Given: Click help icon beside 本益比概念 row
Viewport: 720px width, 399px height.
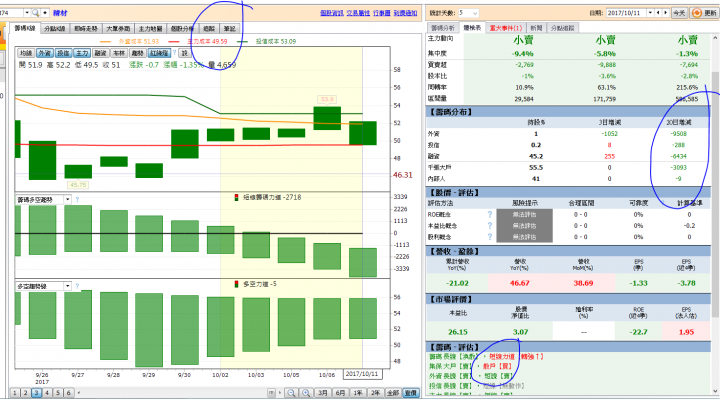Looking at the screenshot, I should point(489,226).
